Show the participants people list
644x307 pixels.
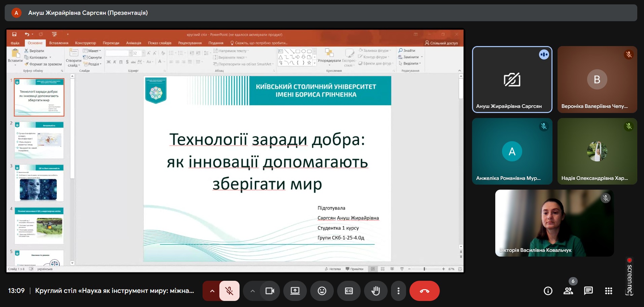click(568, 291)
